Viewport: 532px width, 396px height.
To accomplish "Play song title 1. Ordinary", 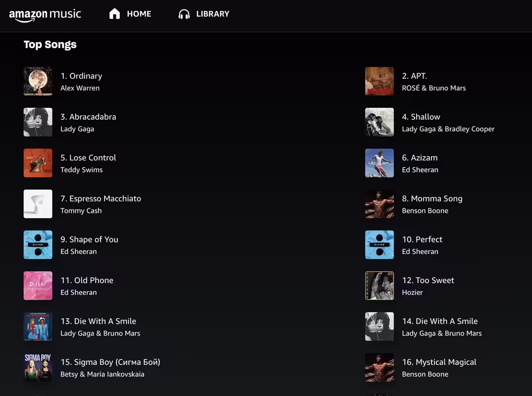I will (x=81, y=76).
